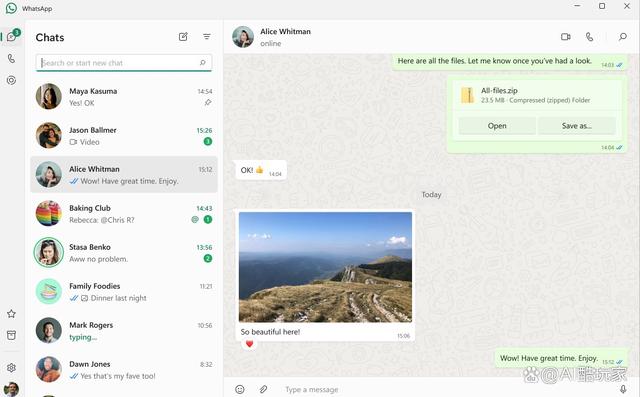Click unread badge on Jason Ballmer chat
Screen dimensions: 640x397
coord(208,142)
